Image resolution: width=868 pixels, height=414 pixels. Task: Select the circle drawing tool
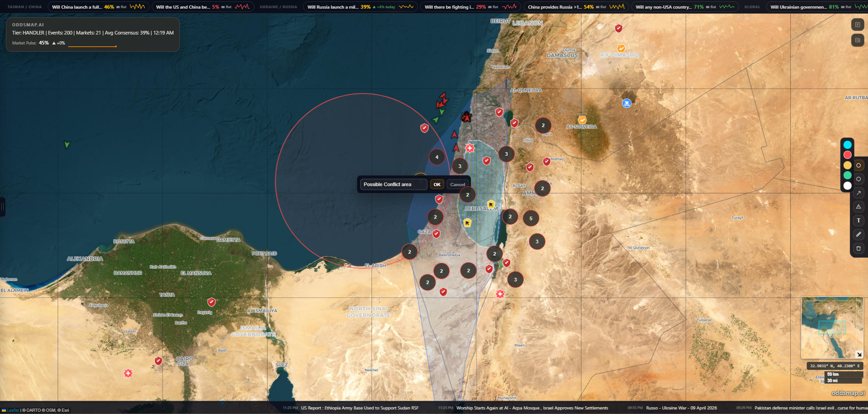pos(858,165)
